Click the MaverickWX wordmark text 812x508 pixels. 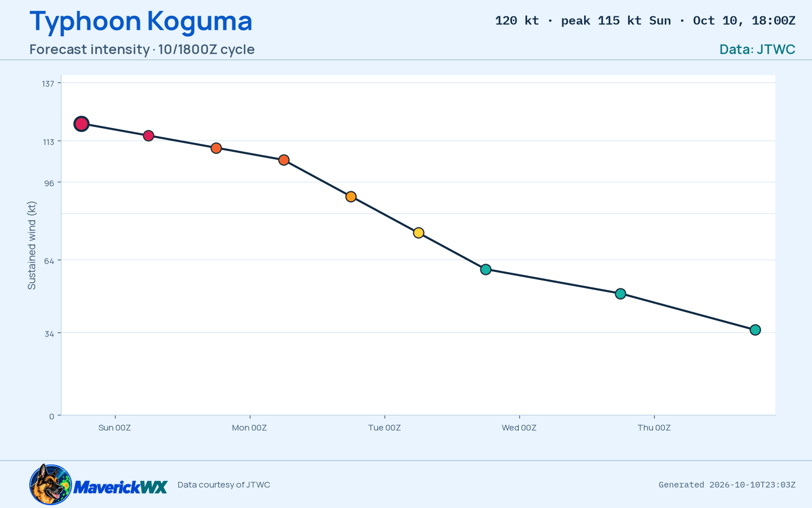coord(120,487)
